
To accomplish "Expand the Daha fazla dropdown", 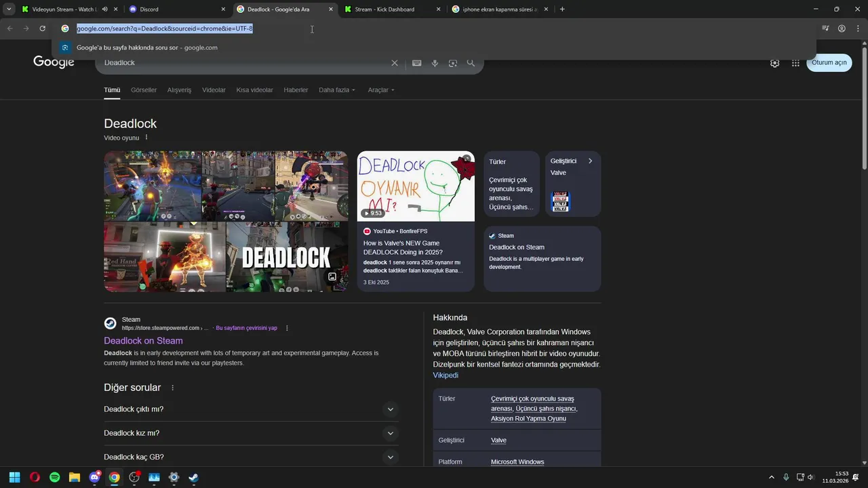I will [x=337, y=90].
